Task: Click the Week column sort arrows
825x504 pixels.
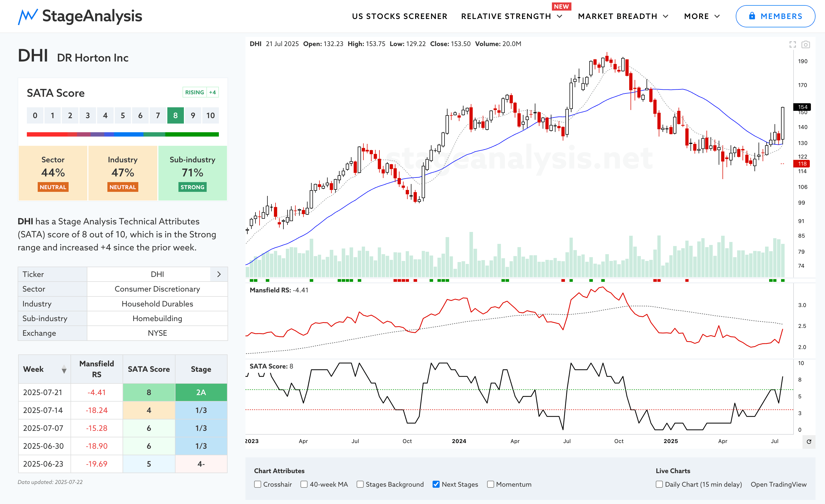Action: point(64,369)
